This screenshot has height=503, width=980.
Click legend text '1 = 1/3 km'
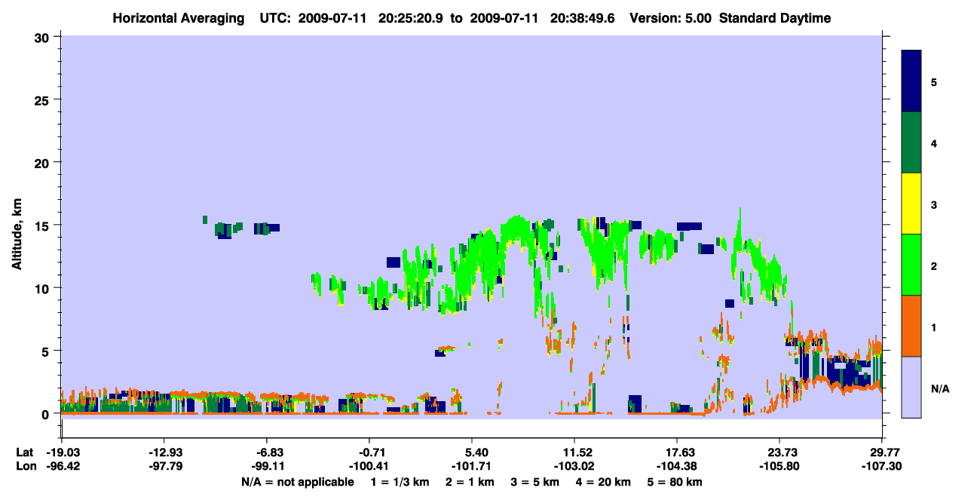click(x=400, y=482)
